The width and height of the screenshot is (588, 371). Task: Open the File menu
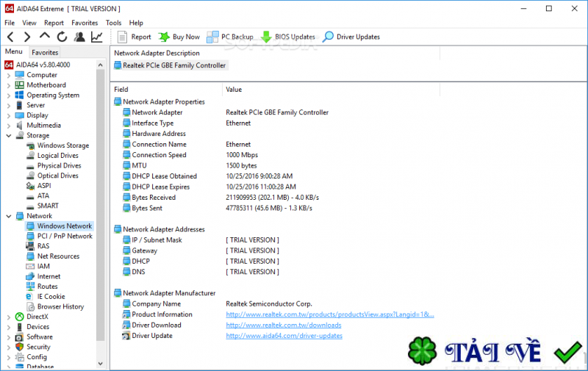(x=10, y=23)
